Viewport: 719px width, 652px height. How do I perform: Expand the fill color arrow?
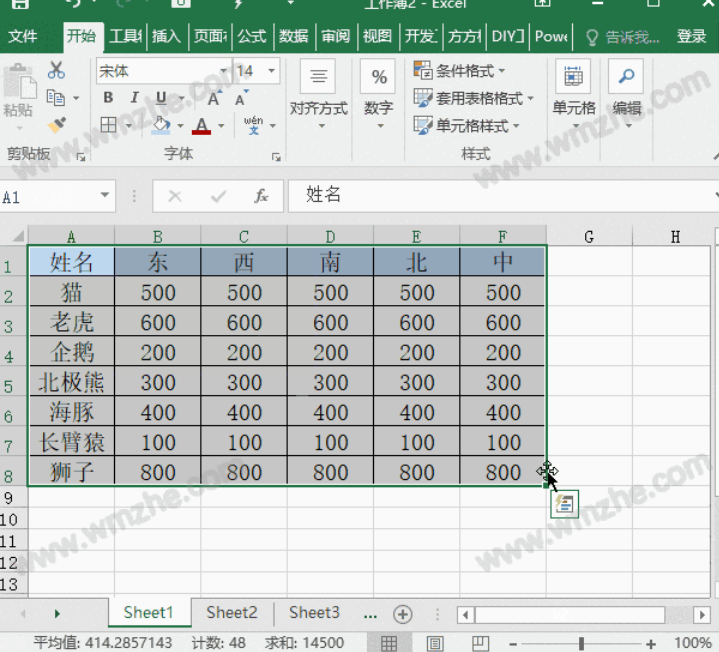coord(180,126)
